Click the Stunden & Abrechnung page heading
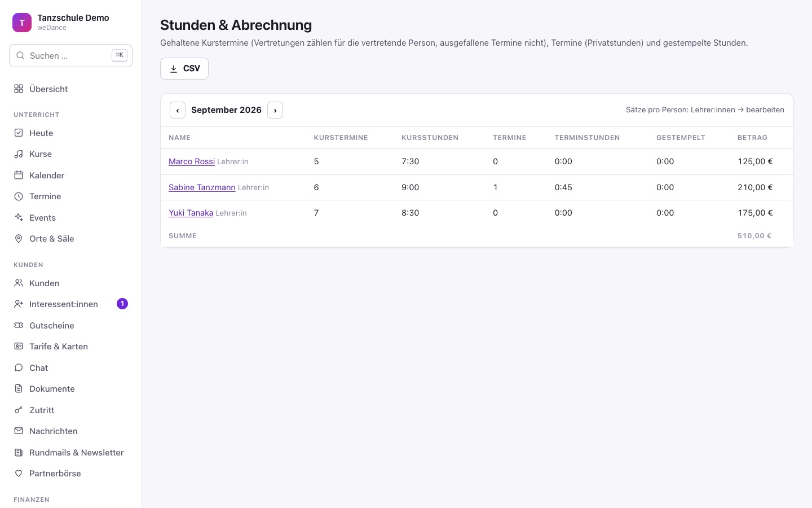Viewport: 812px width, 508px height. pos(236,25)
